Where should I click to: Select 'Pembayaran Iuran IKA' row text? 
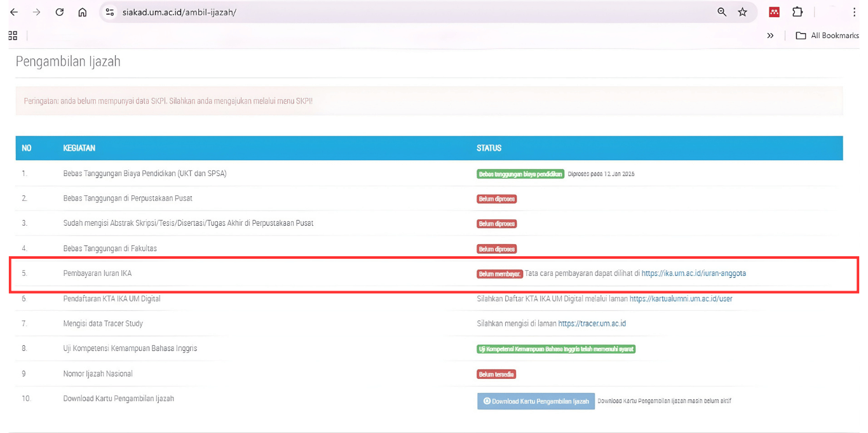coord(97,273)
